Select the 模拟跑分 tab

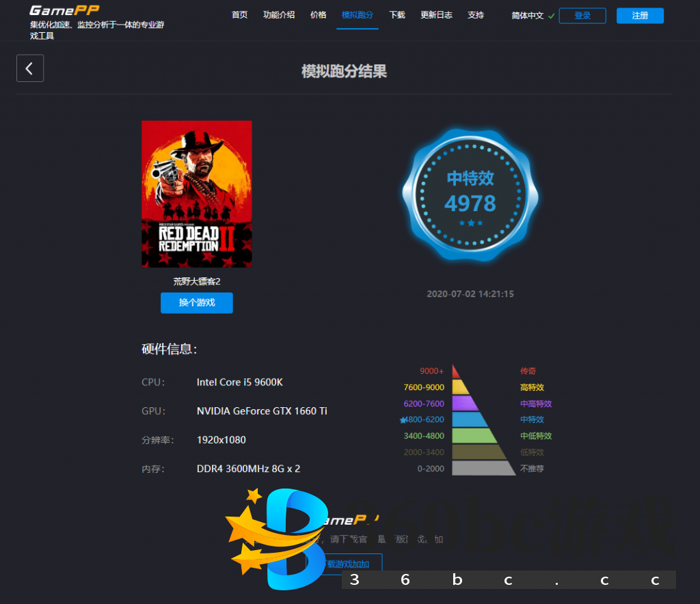click(x=357, y=15)
